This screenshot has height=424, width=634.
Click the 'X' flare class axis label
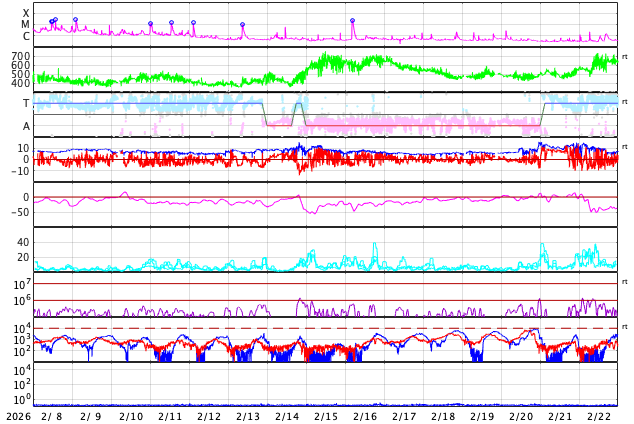tap(26, 13)
